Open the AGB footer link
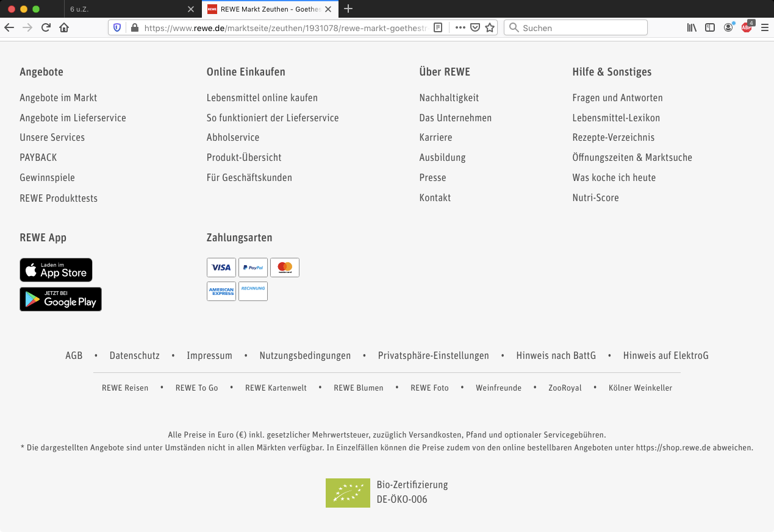The image size is (774, 532). (74, 355)
